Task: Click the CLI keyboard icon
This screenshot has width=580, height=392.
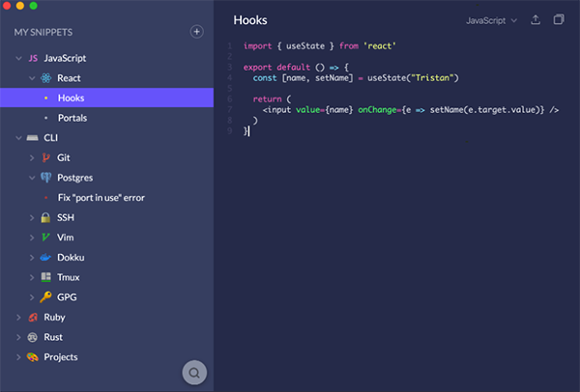Action: pos(33,138)
